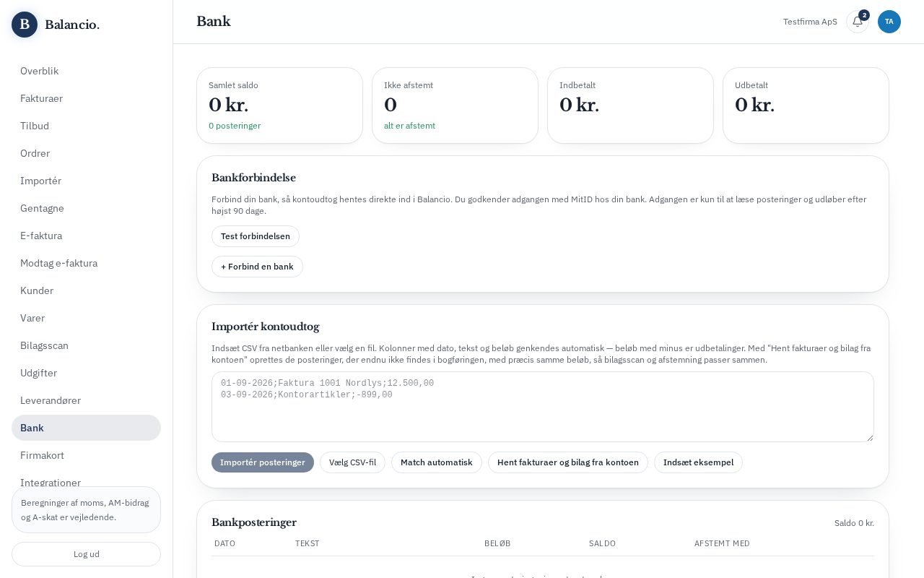Open Fakturaer in the sidebar

(86, 98)
